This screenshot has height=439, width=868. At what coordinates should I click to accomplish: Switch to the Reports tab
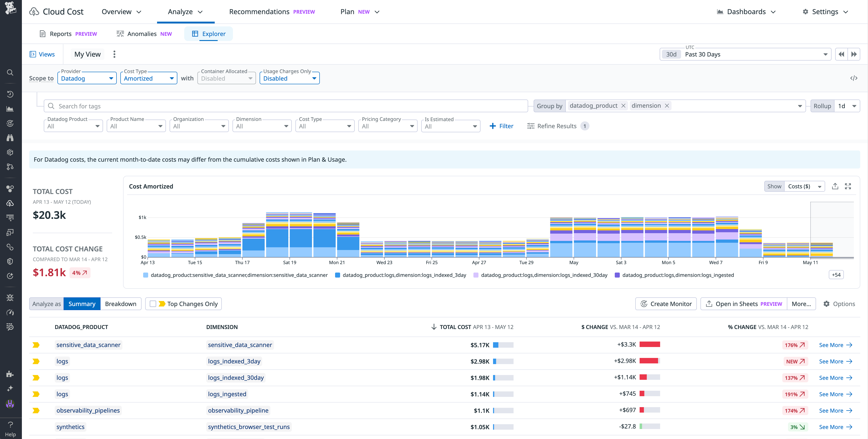pyautogui.click(x=61, y=34)
